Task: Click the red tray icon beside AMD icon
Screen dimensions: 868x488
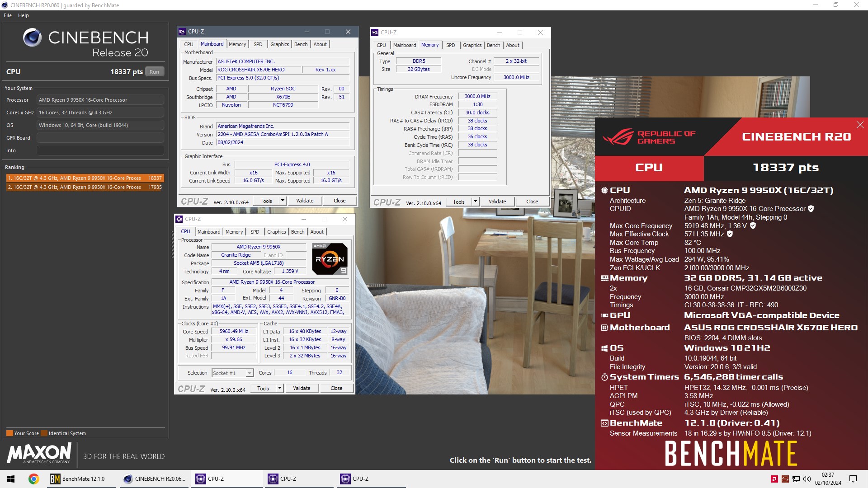Action: [x=785, y=479]
